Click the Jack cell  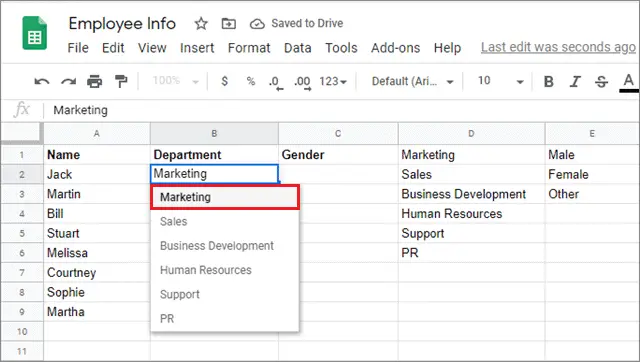pyautogui.click(x=97, y=174)
